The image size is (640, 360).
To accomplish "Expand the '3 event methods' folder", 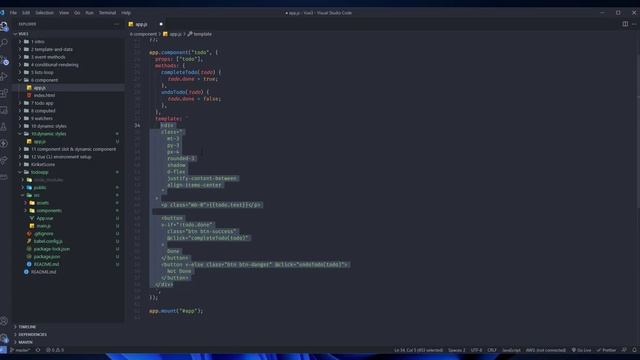I will click(x=68, y=57).
